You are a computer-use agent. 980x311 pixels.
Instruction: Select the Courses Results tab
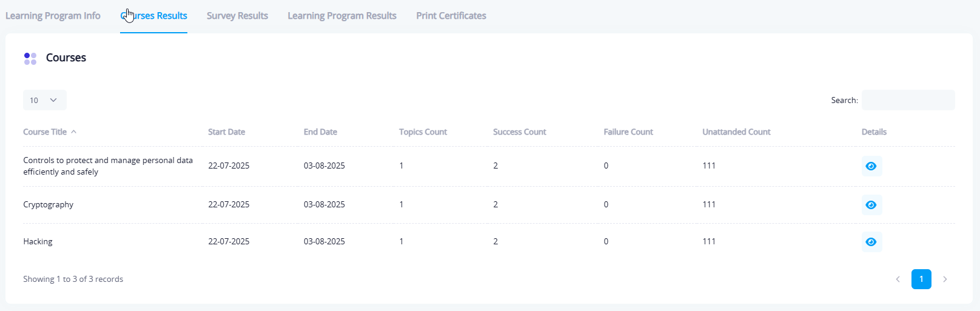click(x=154, y=16)
